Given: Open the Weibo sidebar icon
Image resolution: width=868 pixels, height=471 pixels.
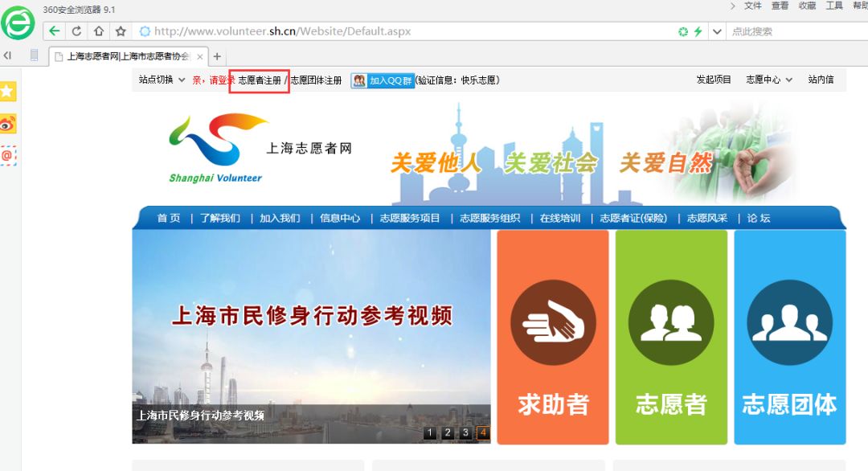Looking at the screenshot, I should [x=8, y=124].
